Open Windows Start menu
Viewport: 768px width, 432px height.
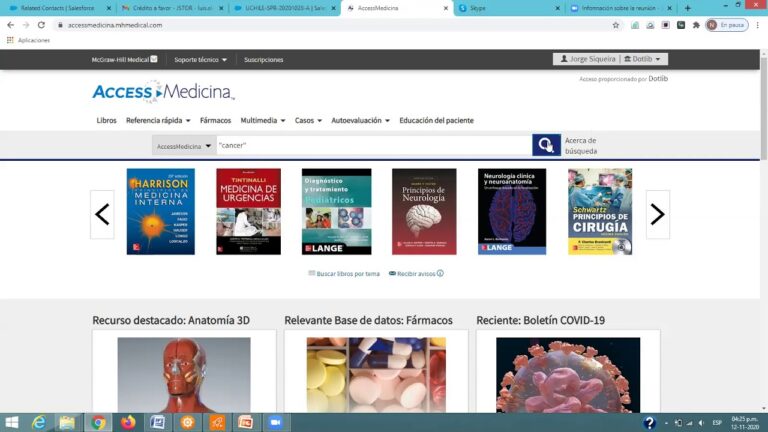coord(11,422)
